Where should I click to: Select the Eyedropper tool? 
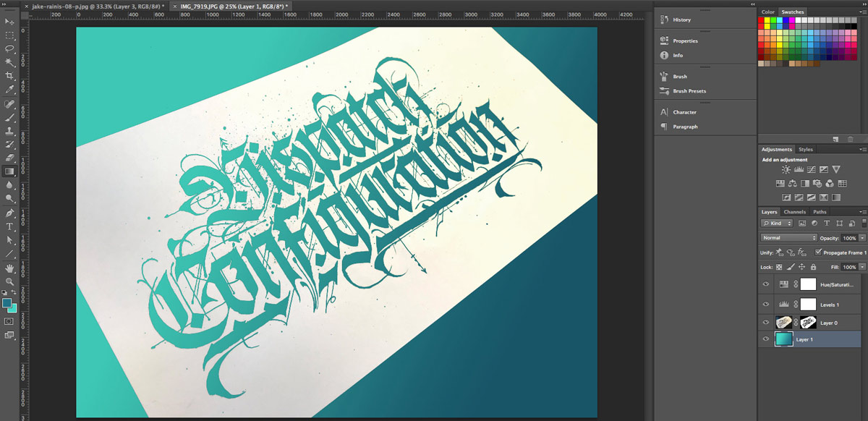(9, 89)
